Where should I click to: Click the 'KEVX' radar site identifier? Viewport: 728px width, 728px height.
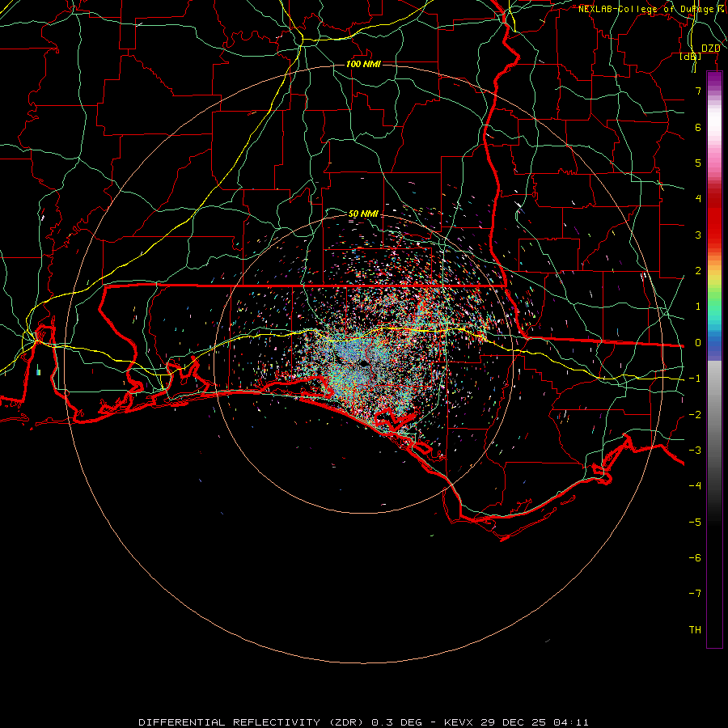coord(459,722)
